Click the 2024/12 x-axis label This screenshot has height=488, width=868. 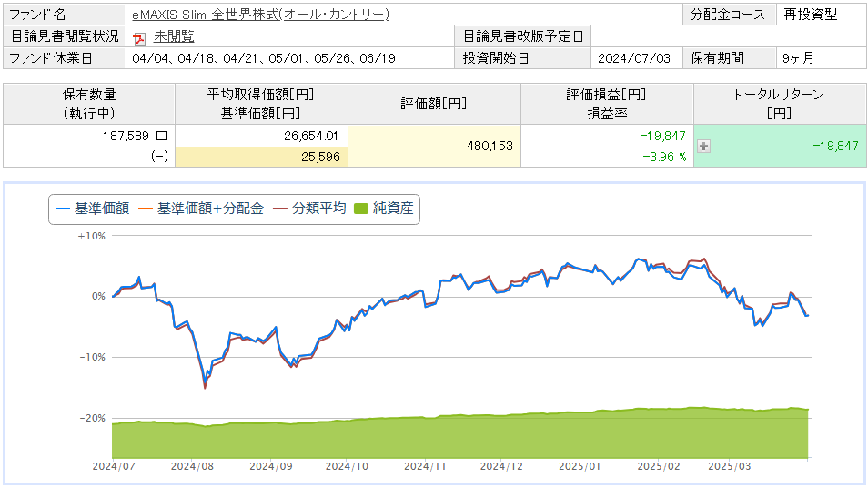click(x=501, y=466)
